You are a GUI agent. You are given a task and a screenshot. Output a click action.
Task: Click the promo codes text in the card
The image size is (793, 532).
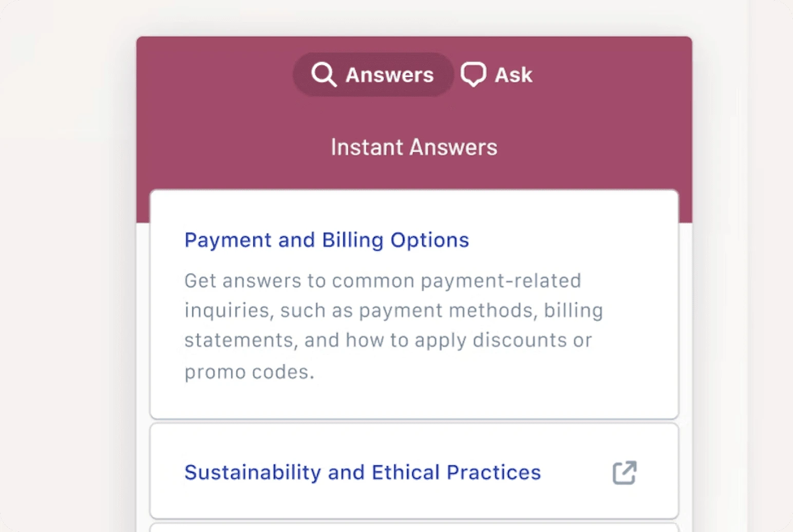tap(249, 371)
